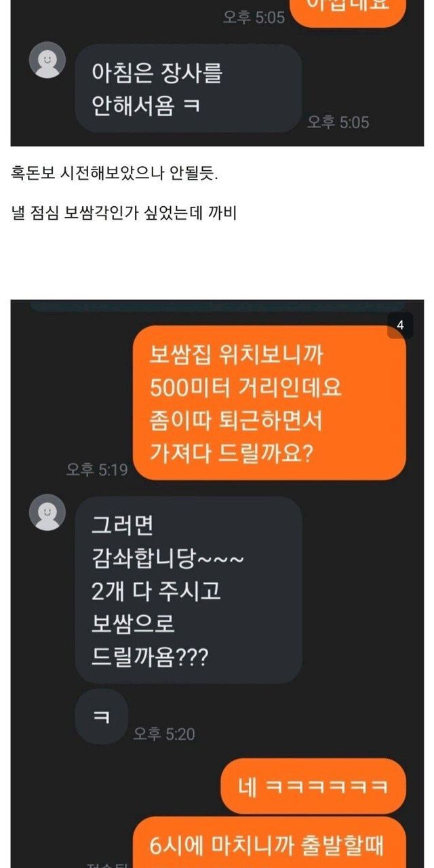Screen dimensions: 434x868
Task: Tap the avatar beside '아침은 장사를' message
Action: [47, 60]
